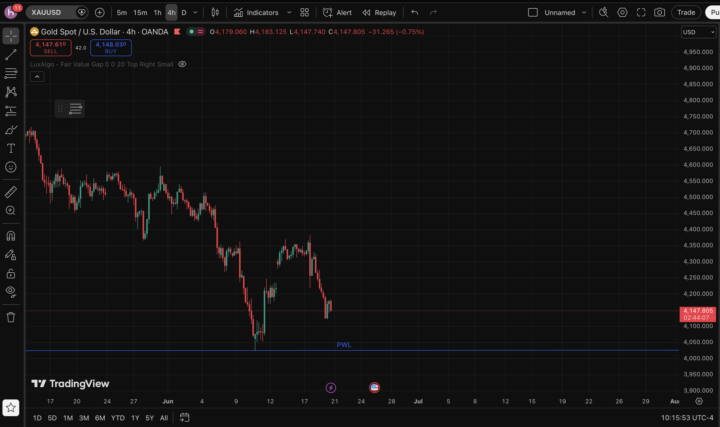Screen dimensions: 720x427
Task: Undo the last chart action
Action: coord(415,12)
